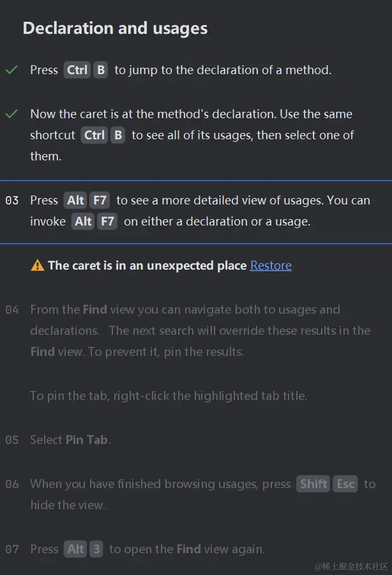Click the Ctrl key badge in the second step
Image resolution: width=392 pixels, height=575 pixels.
(94, 135)
